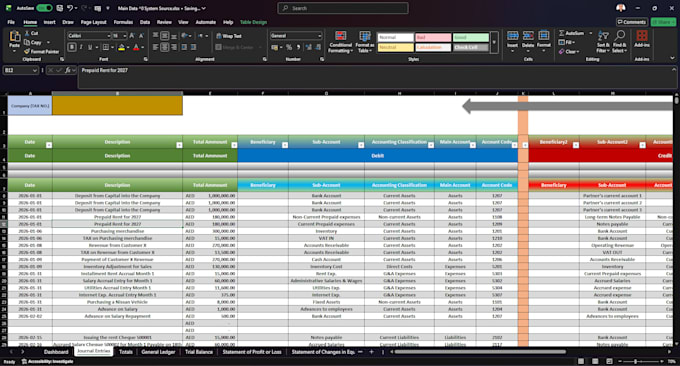
Task: Open the Undo history dropdown arrow
Action: point(76,8)
